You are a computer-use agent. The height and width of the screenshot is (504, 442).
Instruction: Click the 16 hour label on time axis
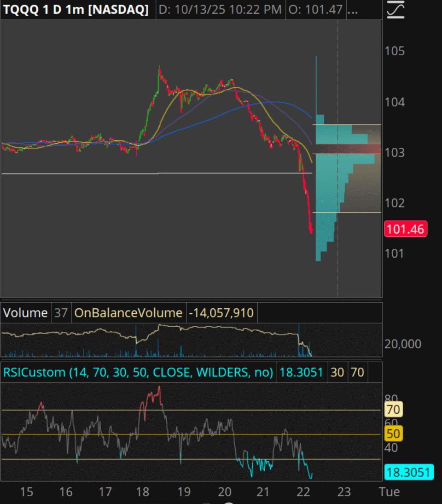[66, 492]
